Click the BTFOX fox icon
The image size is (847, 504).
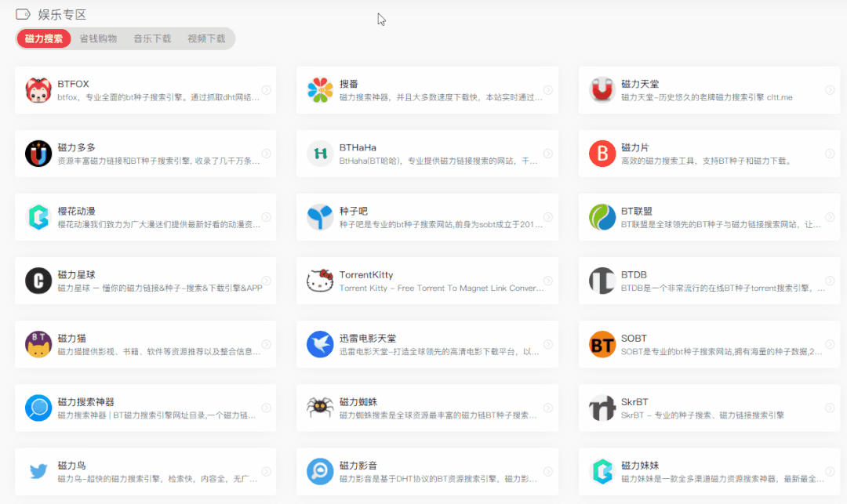pos(38,90)
